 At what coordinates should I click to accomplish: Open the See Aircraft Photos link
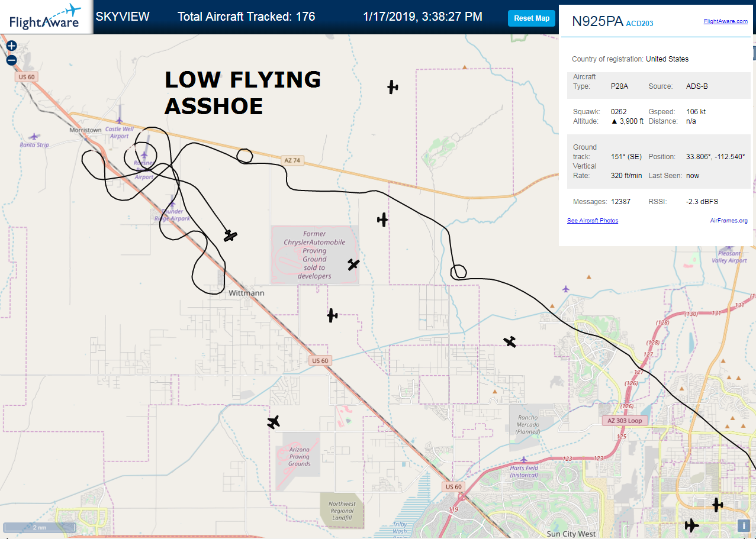(593, 221)
